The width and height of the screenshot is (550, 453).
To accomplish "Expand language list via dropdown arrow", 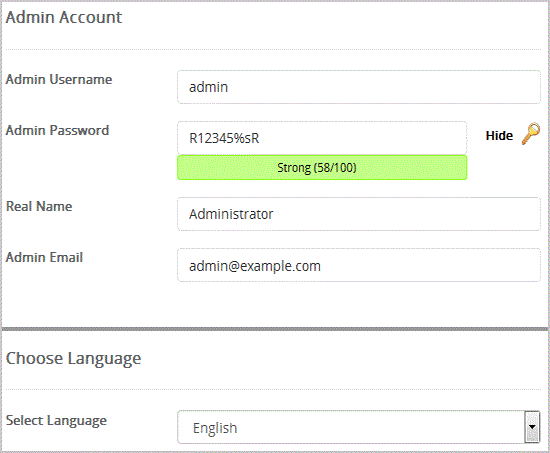I will pos(532,427).
